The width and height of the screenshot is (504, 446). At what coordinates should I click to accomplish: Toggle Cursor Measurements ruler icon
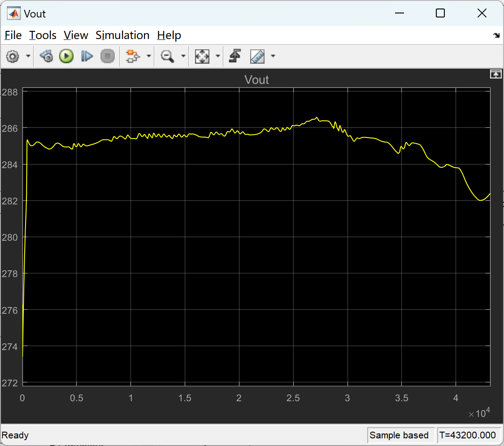257,56
